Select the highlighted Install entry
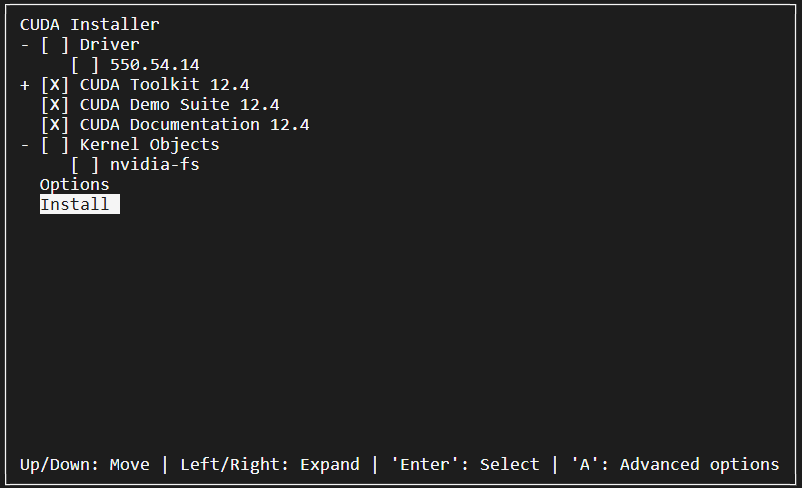 point(80,204)
